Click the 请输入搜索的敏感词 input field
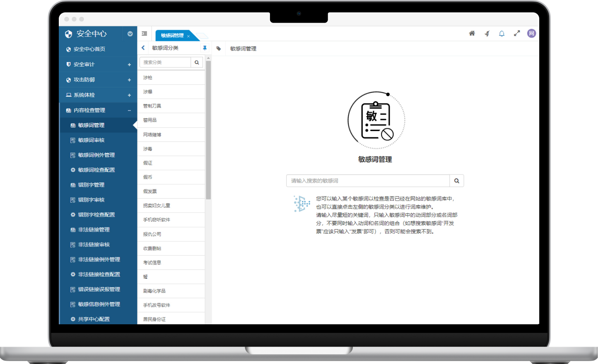This screenshot has width=598, height=364. pos(368,181)
